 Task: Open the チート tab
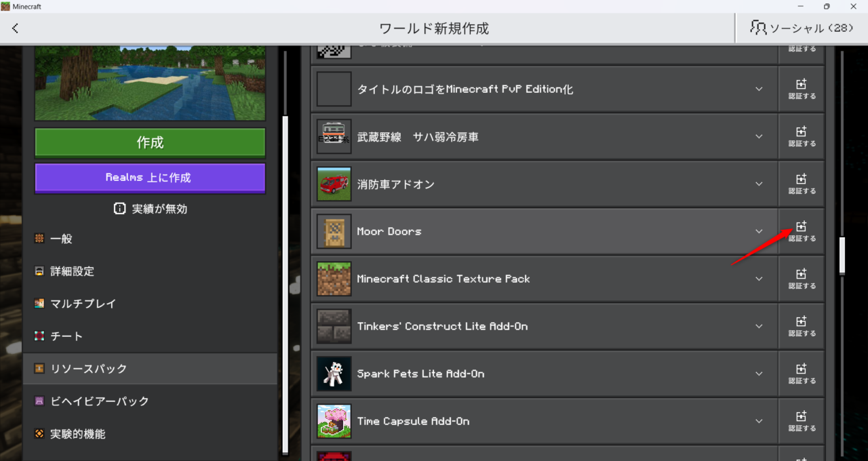click(150, 336)
